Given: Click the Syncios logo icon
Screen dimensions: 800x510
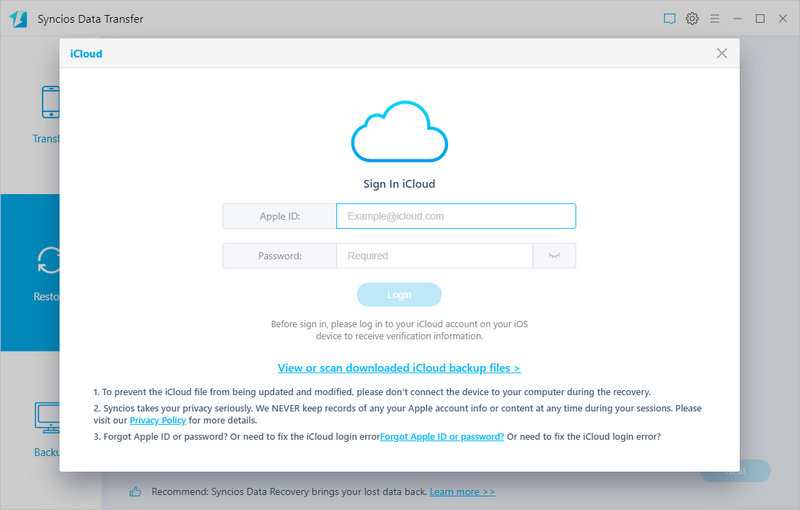Looking at the screenshot, I should 18,19.
